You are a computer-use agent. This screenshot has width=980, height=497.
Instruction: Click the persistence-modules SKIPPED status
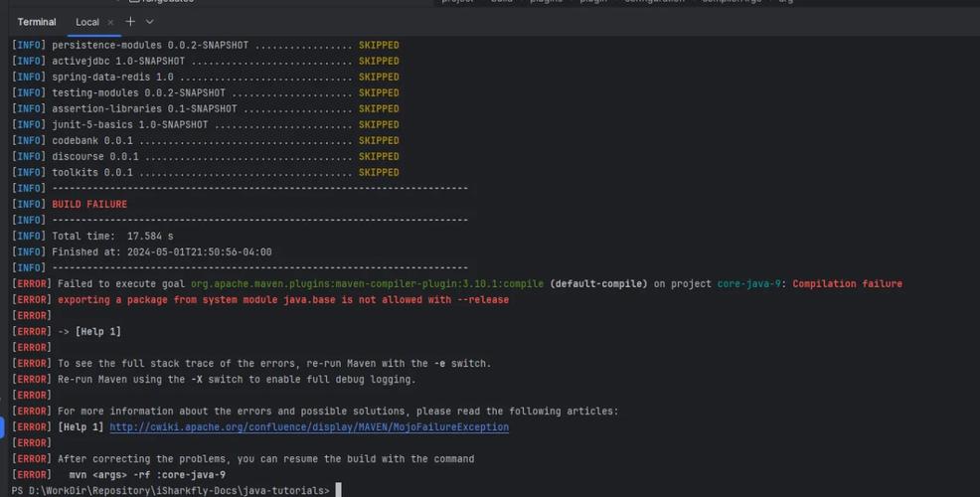pyautogui.click(x=379, y=46)
